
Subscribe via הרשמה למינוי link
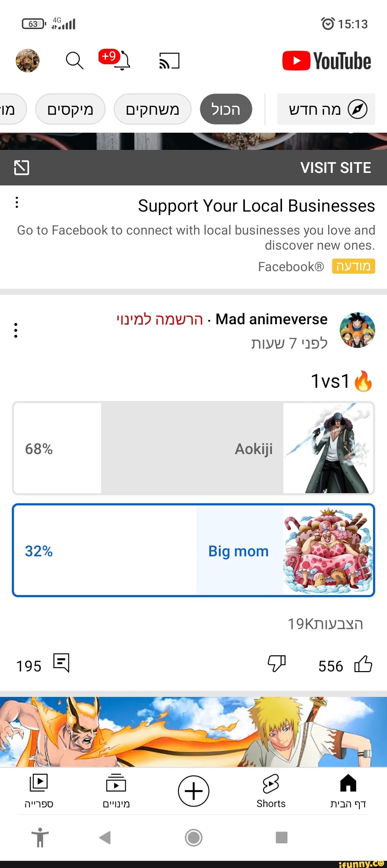[x=160, y=319]
